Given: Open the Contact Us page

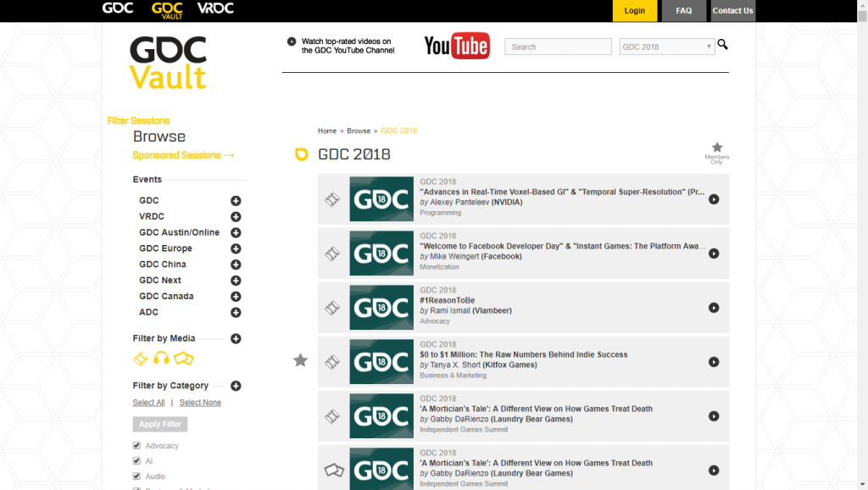Looking at the screenshot, I should click(732, 10).
